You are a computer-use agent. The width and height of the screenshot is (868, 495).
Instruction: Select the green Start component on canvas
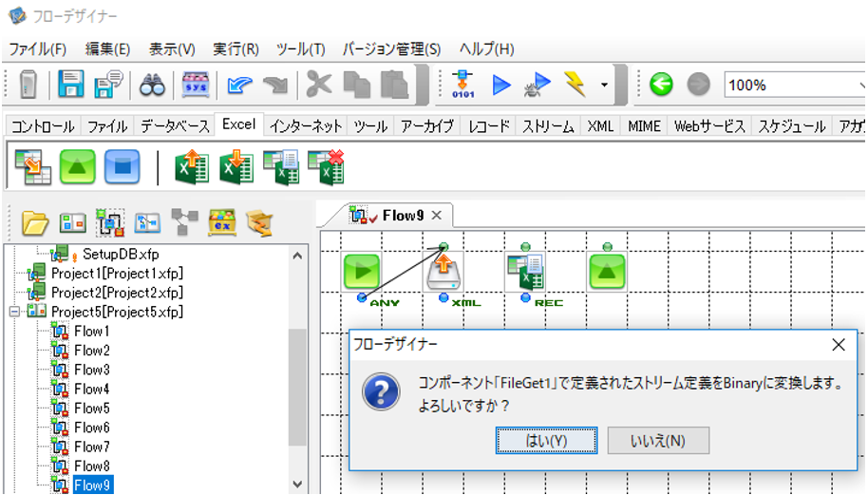[x=362, y=272]
